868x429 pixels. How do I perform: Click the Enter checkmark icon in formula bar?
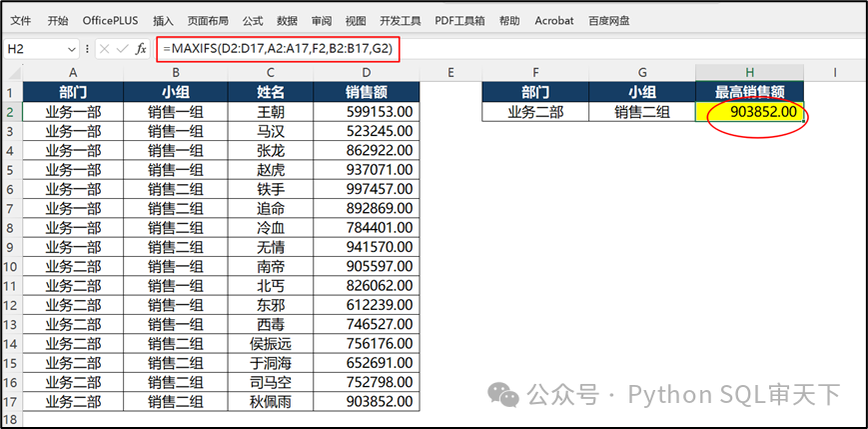(x=123, y=49)
